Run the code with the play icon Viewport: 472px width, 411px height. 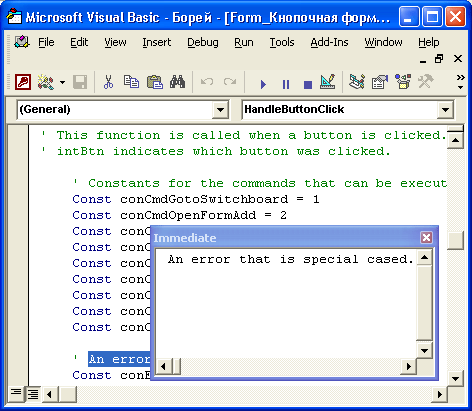coord(263,84)
